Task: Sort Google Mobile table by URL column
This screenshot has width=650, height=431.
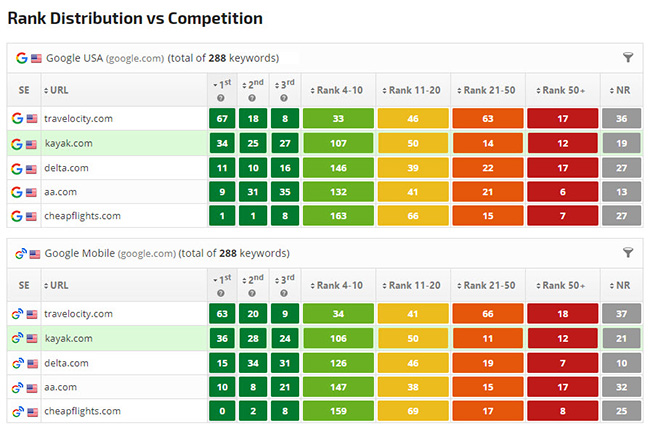Action: 59,285
